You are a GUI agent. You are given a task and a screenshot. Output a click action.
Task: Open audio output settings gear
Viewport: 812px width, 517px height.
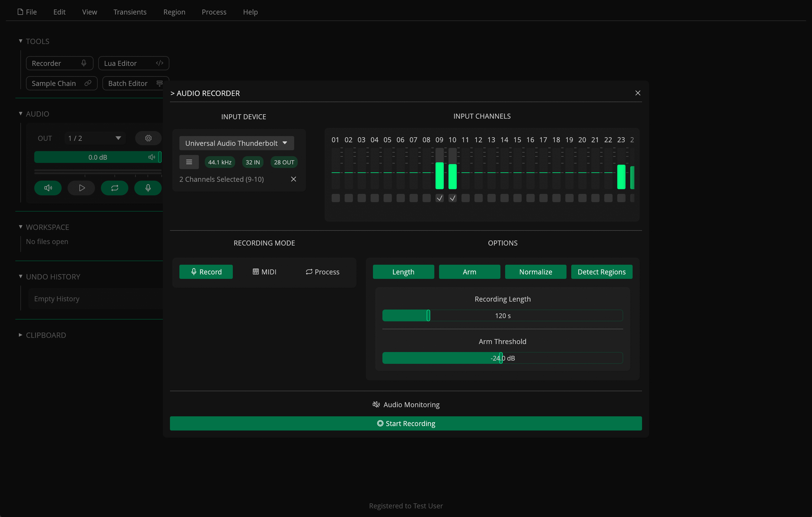pos(148,138)
